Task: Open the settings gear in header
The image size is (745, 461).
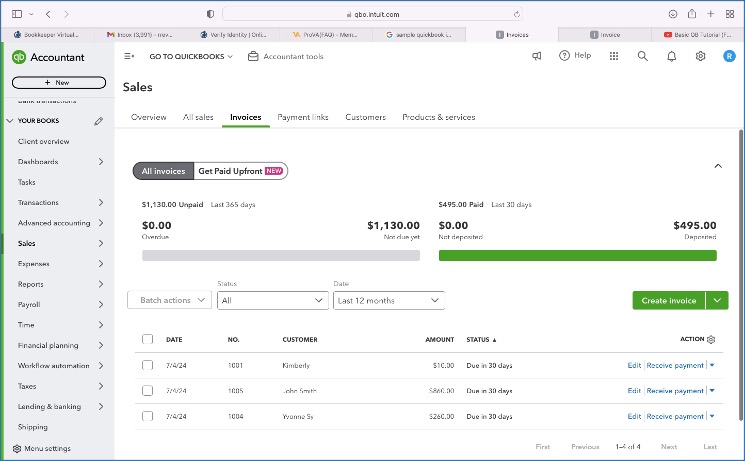Action: point(700,56)
